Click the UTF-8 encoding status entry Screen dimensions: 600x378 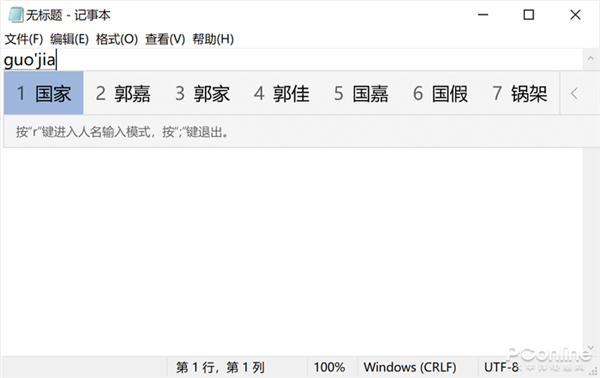pyautogui.click(x=501, y=367)
